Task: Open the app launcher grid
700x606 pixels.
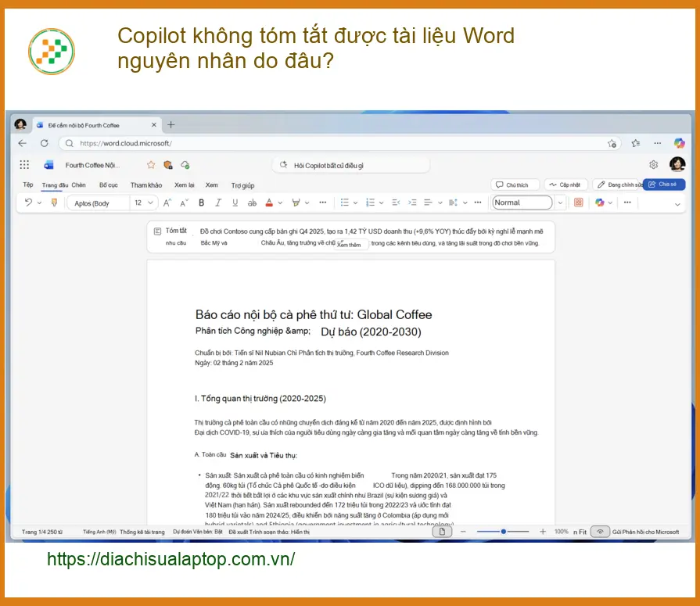Action: [24, 165]
